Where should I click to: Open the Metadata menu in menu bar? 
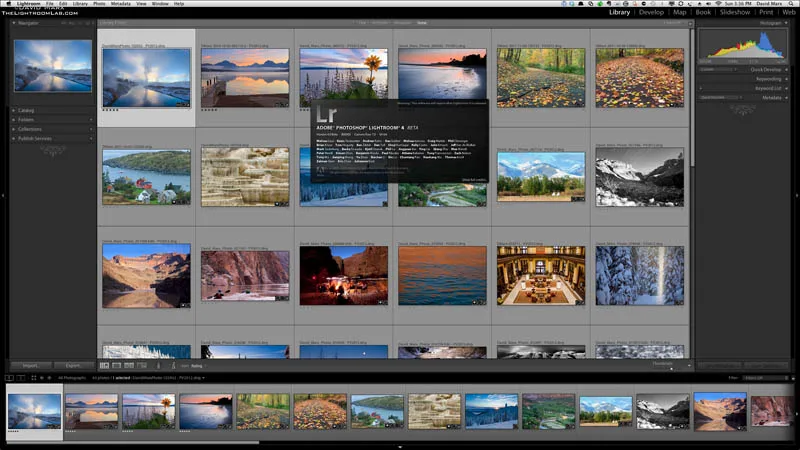click(x=120, y=4)
